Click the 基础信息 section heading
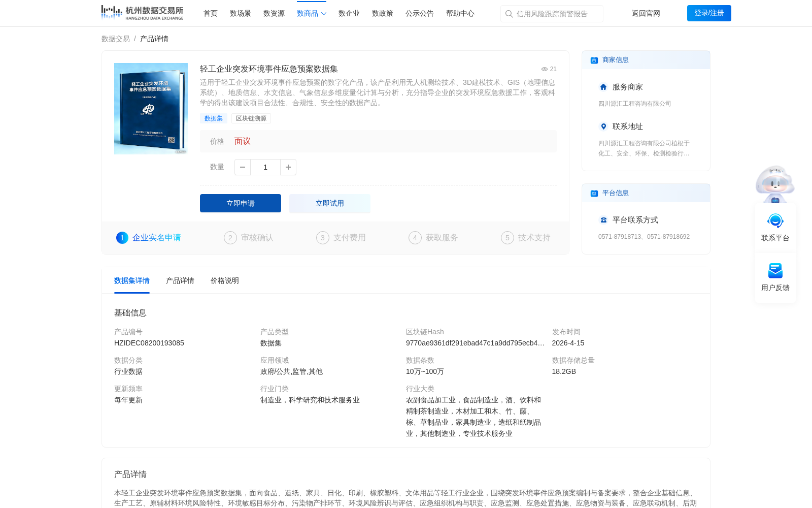 130,313
